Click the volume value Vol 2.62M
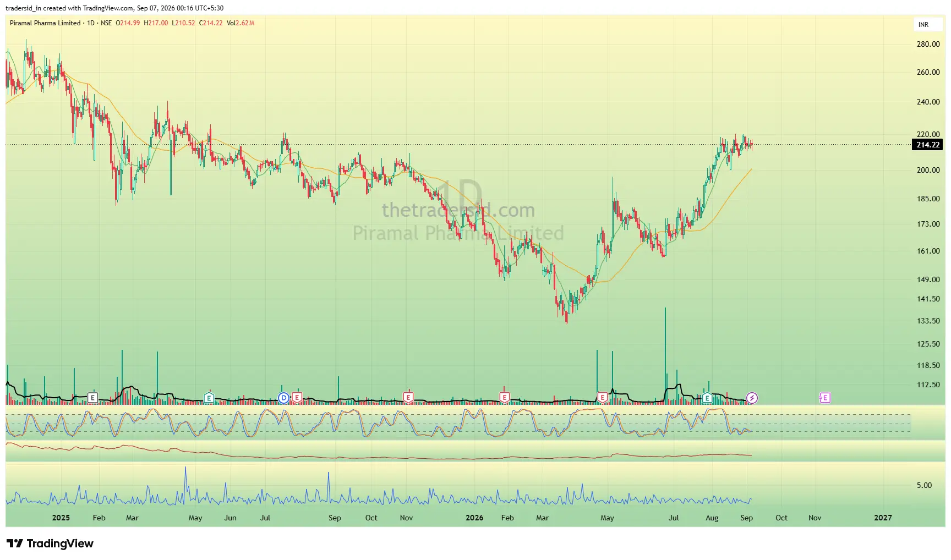Image resolution: width=951 pixels, height=560 pixels. point(241,23)
